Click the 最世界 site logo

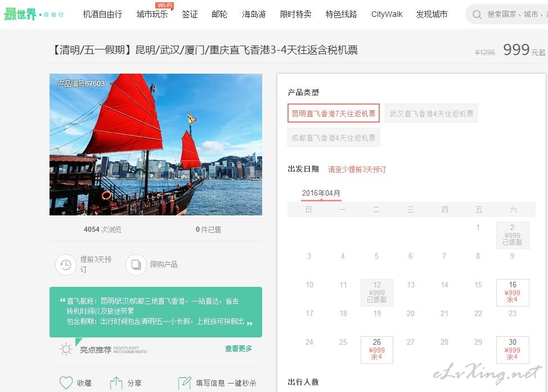tap(34, 14)
